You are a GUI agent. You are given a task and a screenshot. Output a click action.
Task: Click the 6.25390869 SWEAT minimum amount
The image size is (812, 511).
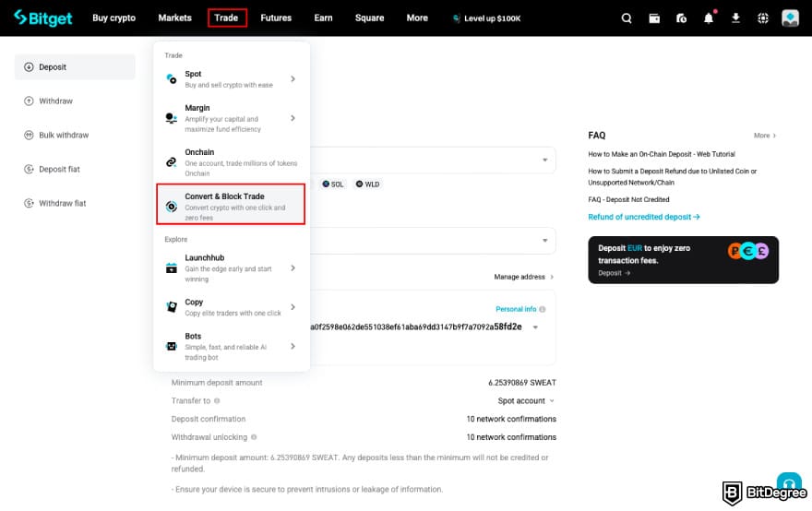point(522,383)
